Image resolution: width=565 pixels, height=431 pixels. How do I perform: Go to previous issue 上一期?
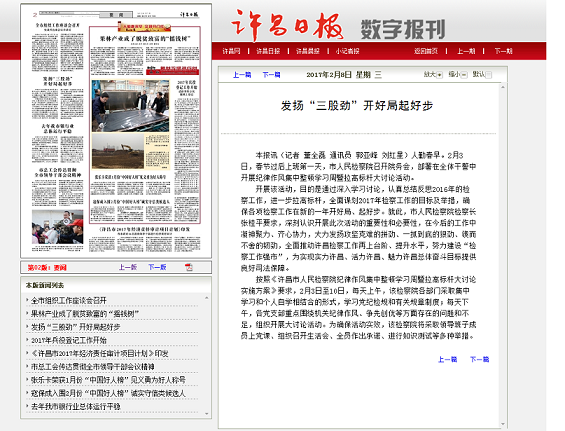[x=466, y=51]
